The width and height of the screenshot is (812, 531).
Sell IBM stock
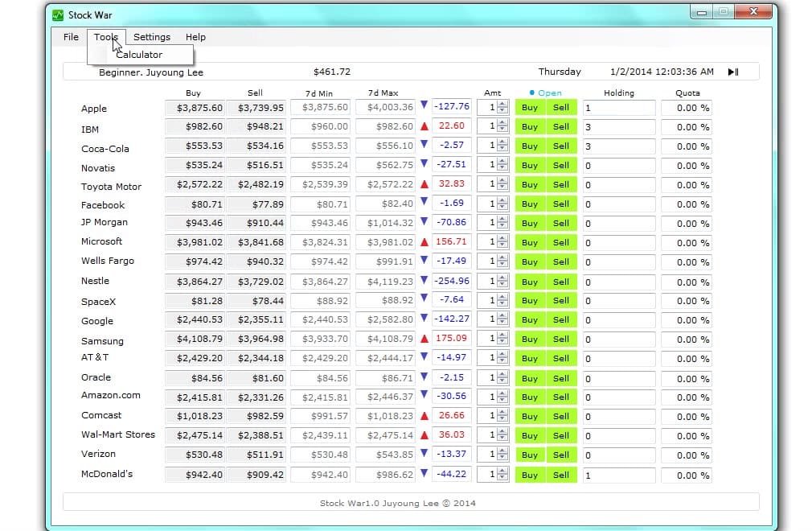(x=561, y=127)
